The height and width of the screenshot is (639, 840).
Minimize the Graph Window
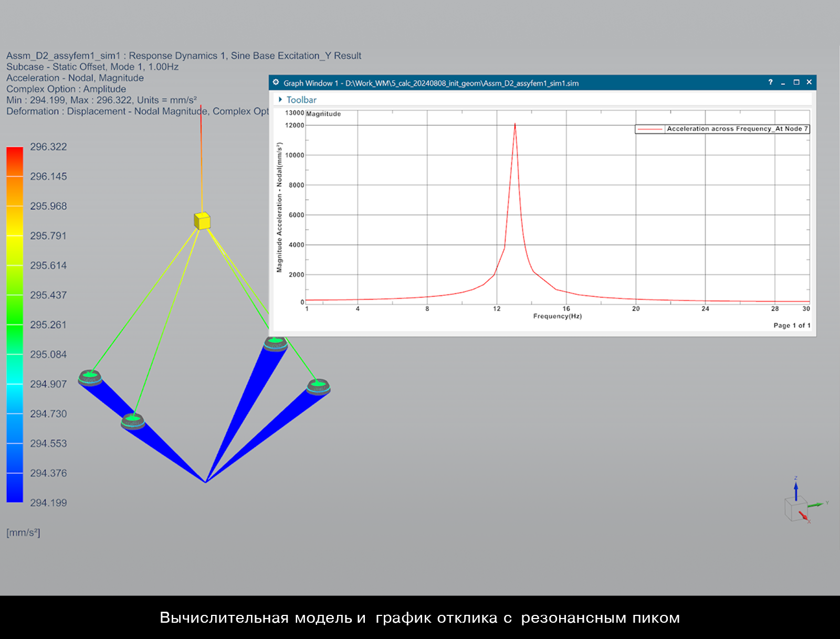point(783,83)
